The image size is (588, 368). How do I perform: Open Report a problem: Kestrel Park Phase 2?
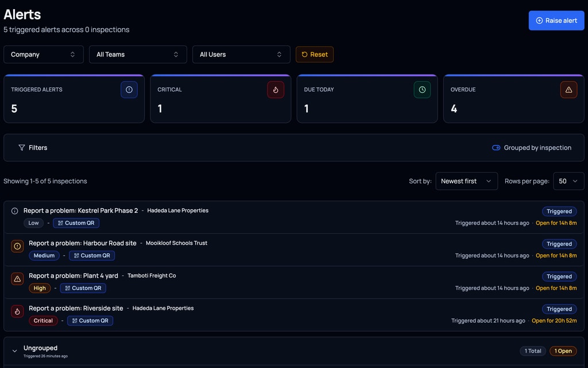click(80, 210)
